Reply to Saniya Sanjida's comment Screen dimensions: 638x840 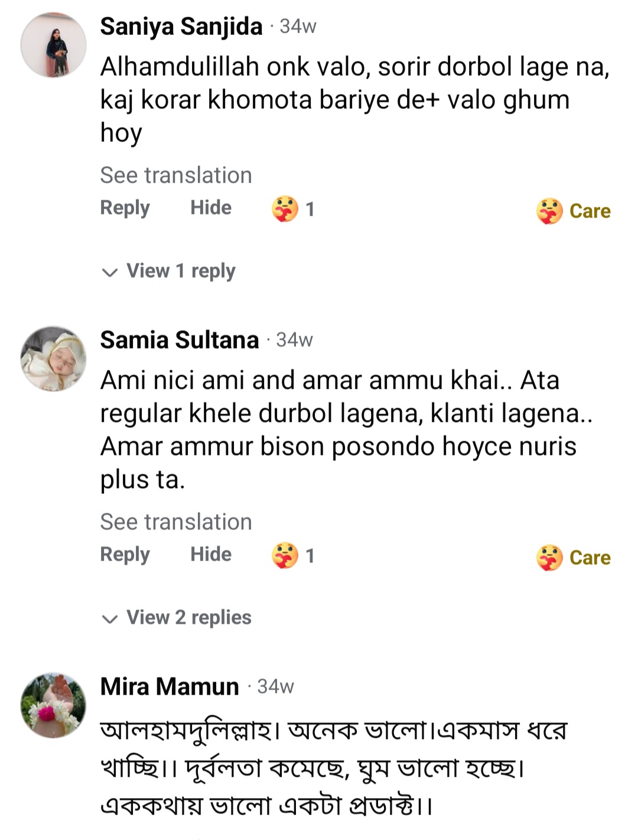point(125,208)
